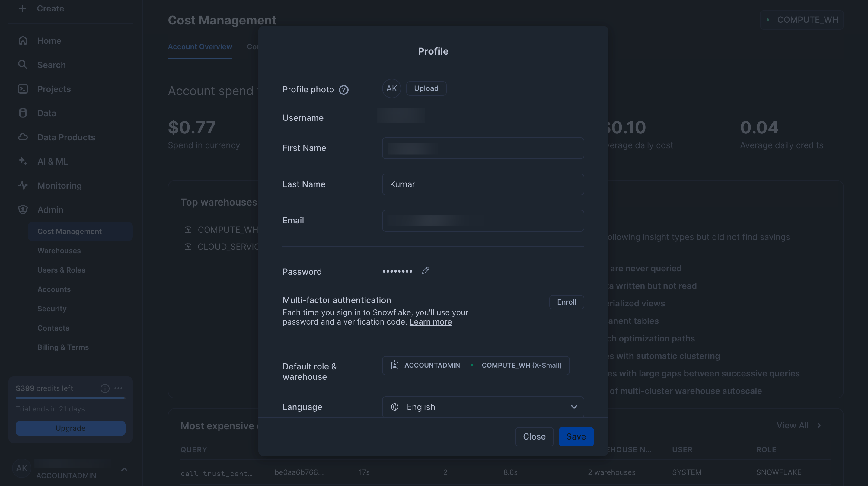Click the profile photo help question icon
The height and width of the screenshot is (486, 868).
[x=343, y=90]
